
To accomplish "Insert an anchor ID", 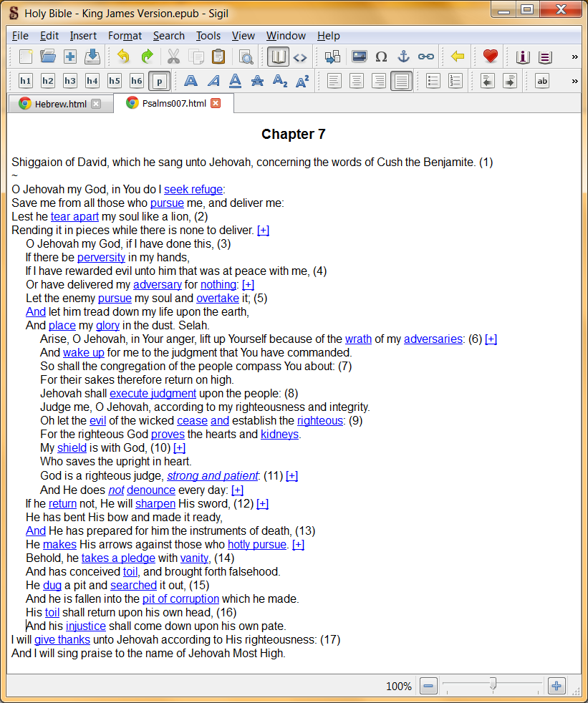I will tap(404, 57).
